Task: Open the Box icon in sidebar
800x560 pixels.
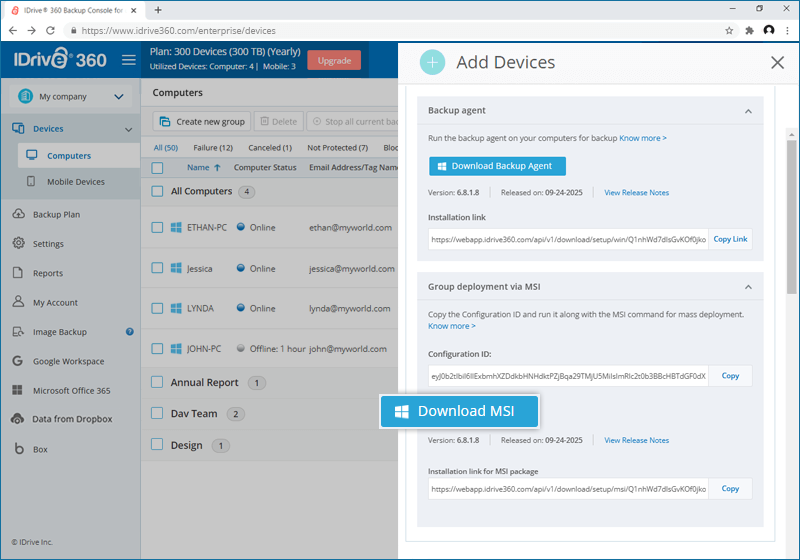Action: (19, 448)
